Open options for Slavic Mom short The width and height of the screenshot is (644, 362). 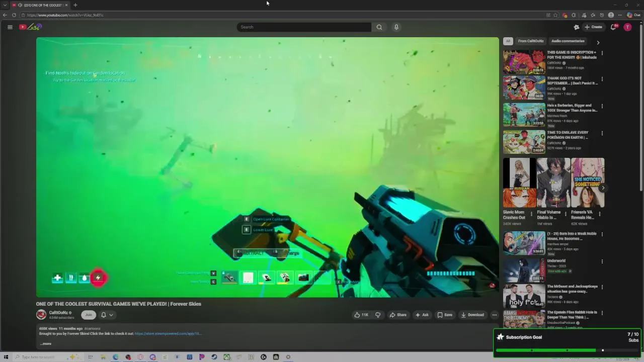tap(531, 213)
